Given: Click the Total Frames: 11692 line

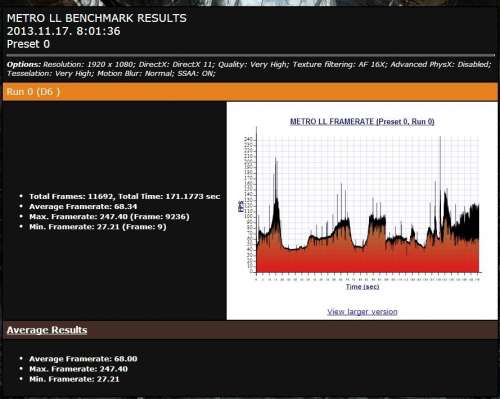Looking at the screenshot, I should click(125, 196).
